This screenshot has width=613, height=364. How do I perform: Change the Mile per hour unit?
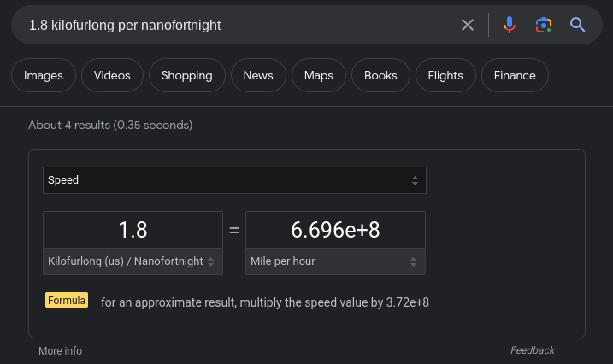pos(335,261)
